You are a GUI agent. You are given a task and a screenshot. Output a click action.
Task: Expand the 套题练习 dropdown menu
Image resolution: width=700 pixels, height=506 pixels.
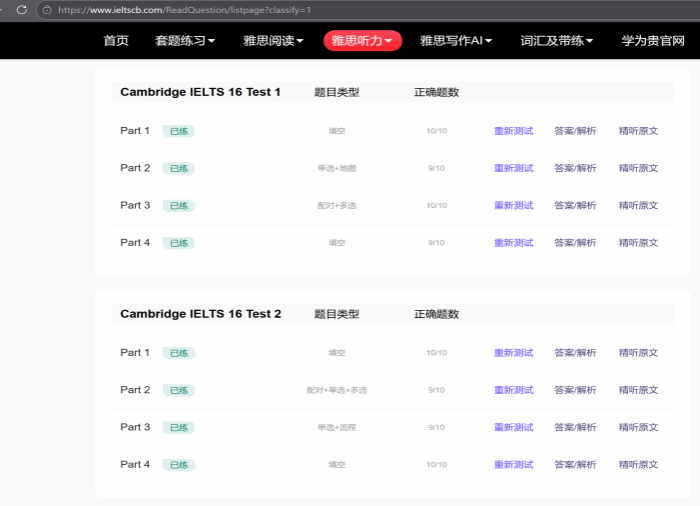(x=185, y=41)
